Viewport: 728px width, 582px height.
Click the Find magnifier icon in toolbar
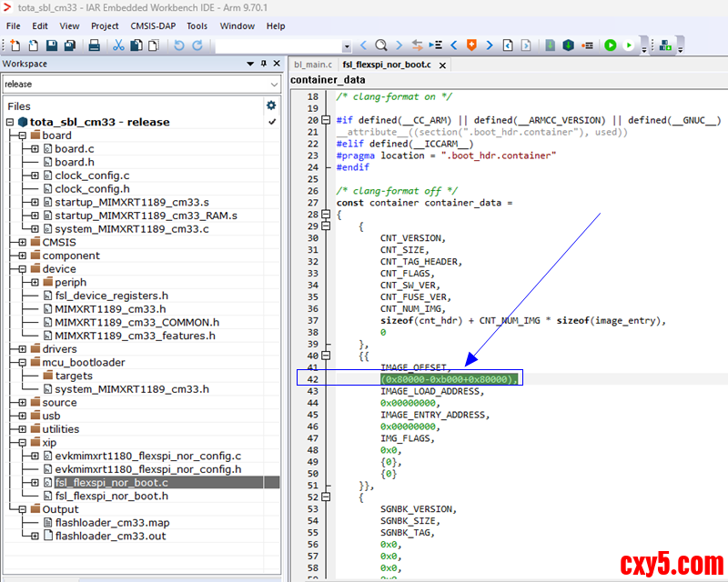(381, 45)
